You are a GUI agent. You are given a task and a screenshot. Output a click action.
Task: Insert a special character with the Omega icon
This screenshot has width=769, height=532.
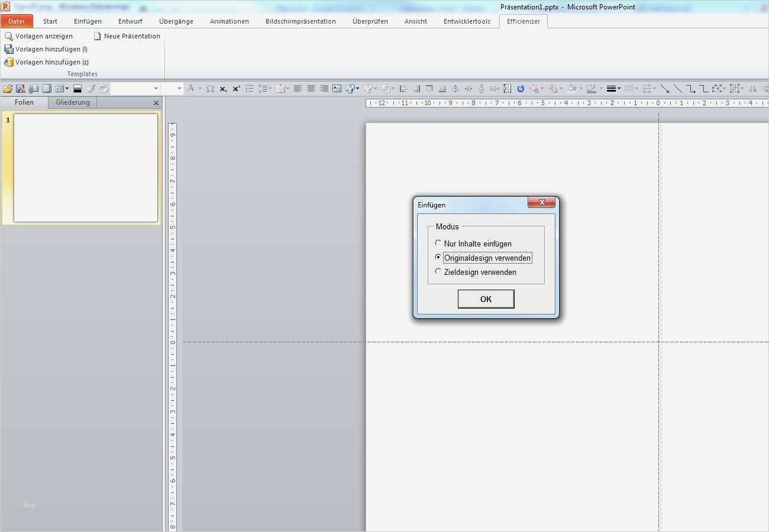(209, 89)
